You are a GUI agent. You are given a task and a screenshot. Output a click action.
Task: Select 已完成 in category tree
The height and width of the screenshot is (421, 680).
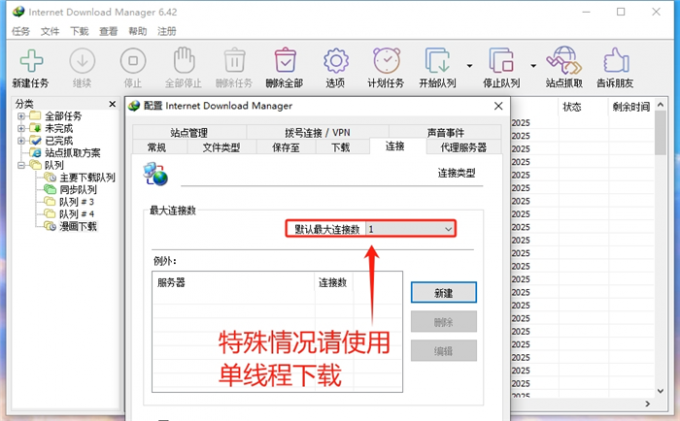(59, 140)
